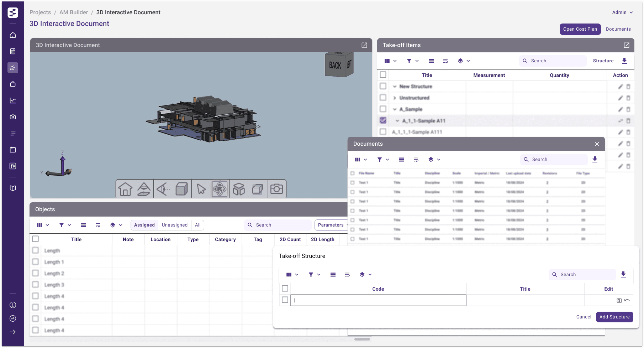
Task: Save the new structure row with the save icon
Action: (619, 300)
